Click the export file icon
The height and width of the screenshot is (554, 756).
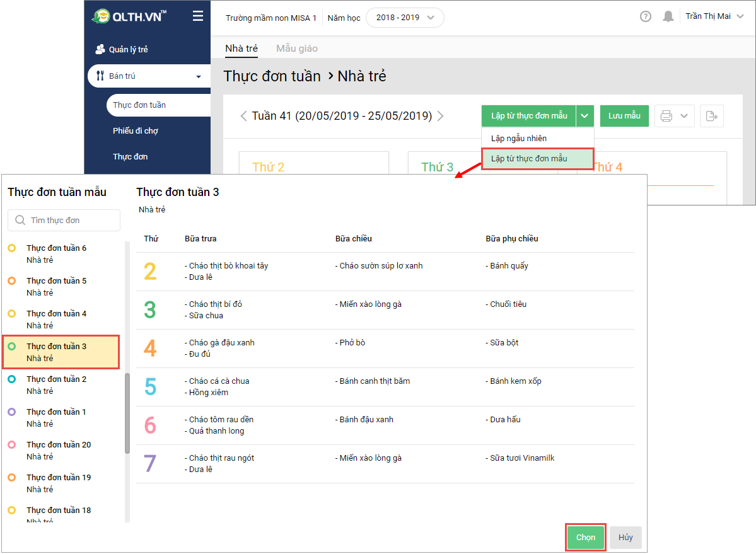click(x=712, y=116)
